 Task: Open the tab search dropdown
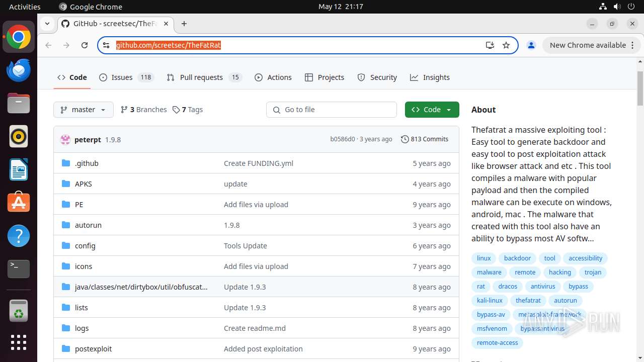coord(47,24)
